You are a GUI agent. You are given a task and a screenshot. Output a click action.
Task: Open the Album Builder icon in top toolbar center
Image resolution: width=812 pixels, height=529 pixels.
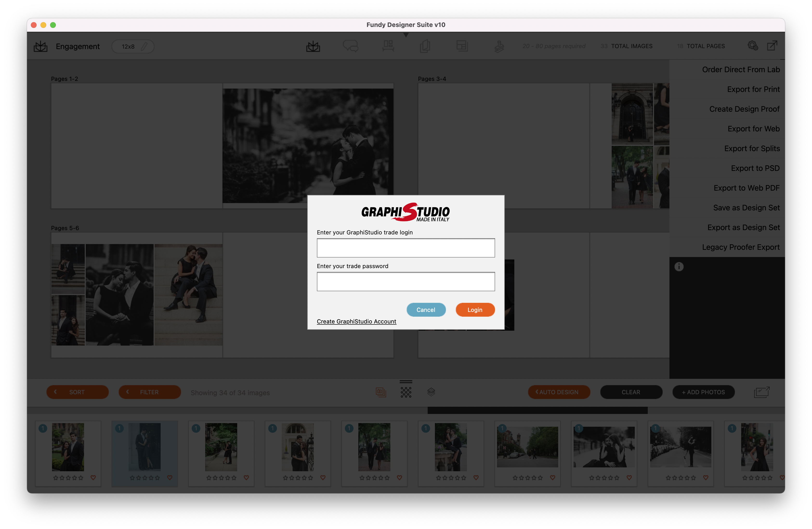313,46
